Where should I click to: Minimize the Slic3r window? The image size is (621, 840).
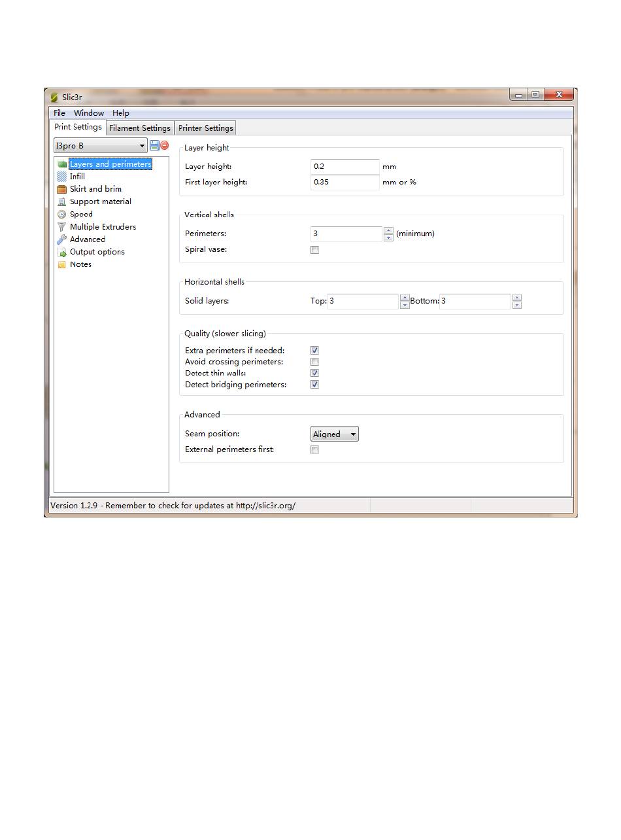[x=519, y=95]
